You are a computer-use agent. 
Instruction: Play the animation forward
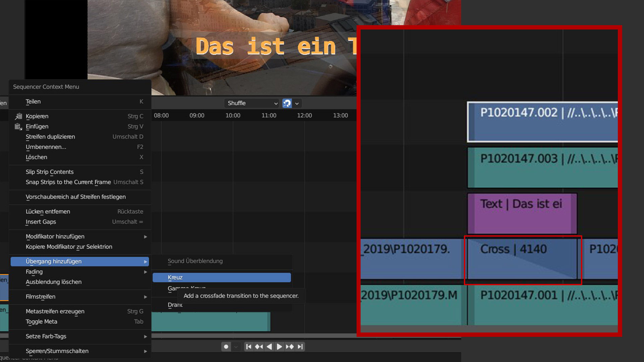point(279,347)
